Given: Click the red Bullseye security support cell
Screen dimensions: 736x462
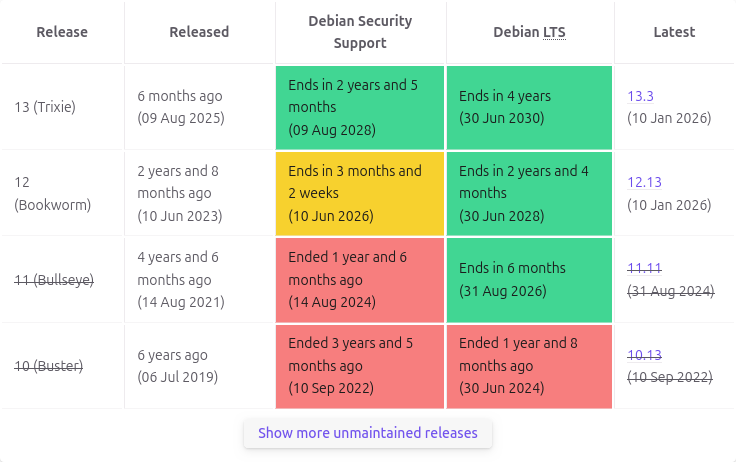Looking at the screenshot, I should (x=360, y=279).
